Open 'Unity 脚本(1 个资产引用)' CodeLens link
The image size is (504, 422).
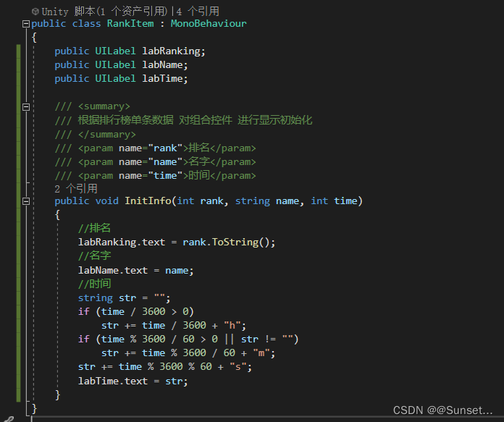(x=105, y=12)
